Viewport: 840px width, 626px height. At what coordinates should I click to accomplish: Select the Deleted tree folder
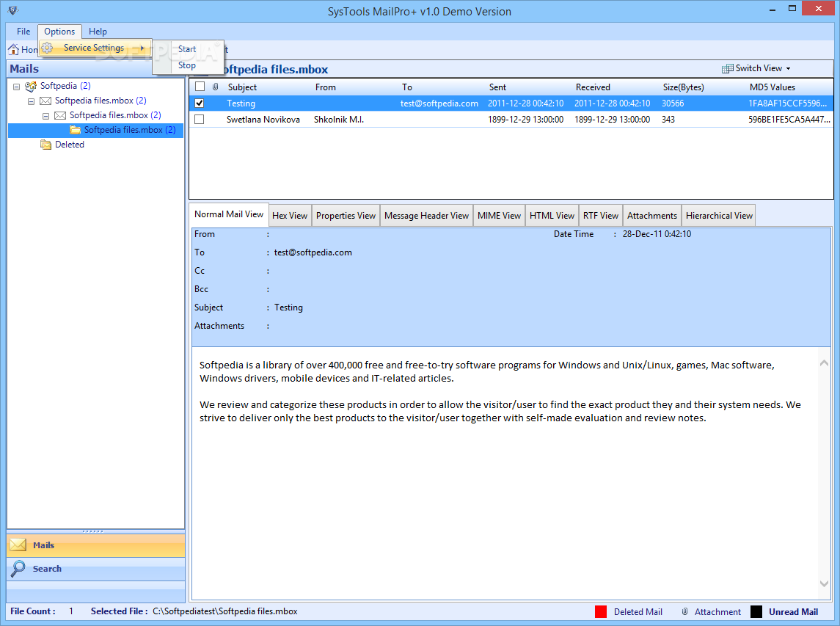click(70, 144)
